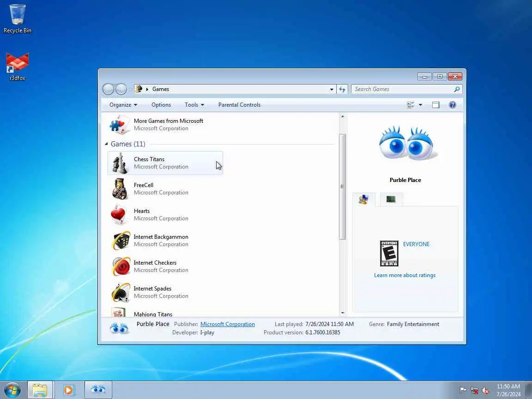532x399 pixels.
Task: Open the Recycle Bin desktop icon
Action: point(17,19)
